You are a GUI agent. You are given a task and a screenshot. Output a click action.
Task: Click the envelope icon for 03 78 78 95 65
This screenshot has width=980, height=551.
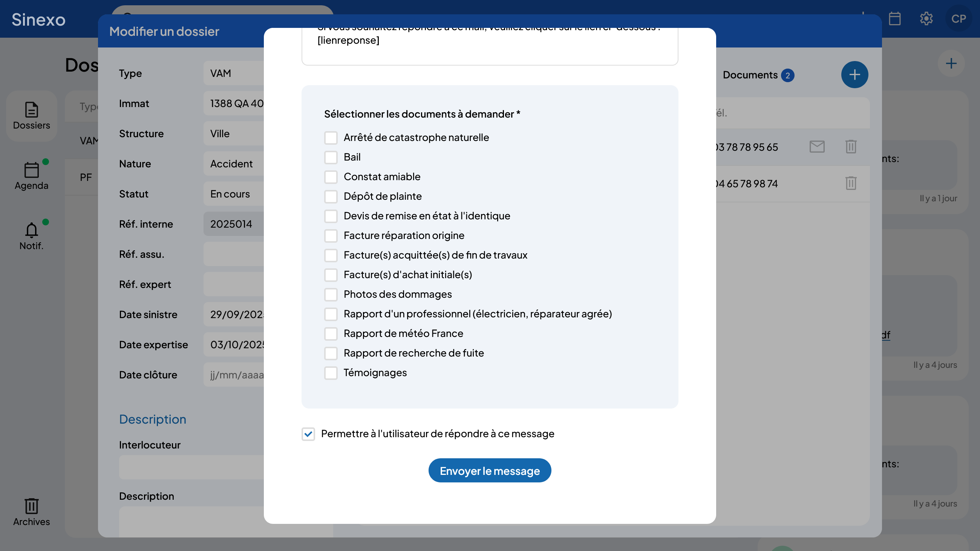(x=817, y=147)
